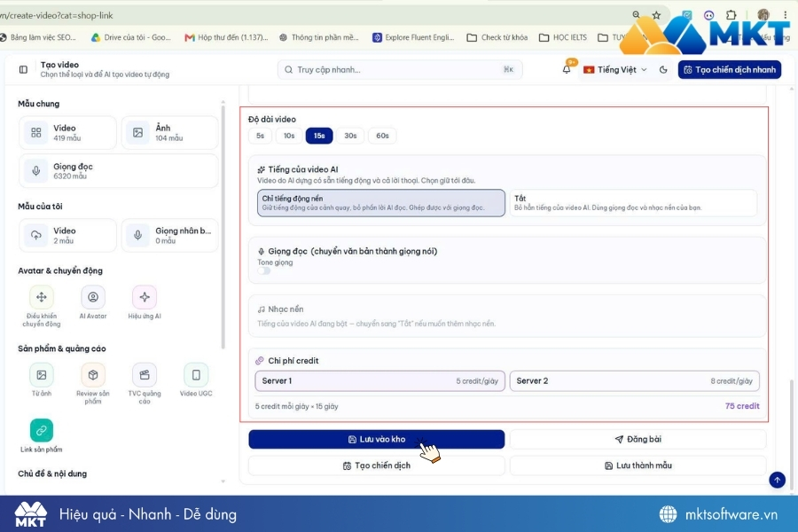Open the Ảnh 104 mẫu templates card
798x532 pixels.
point(170,132)
